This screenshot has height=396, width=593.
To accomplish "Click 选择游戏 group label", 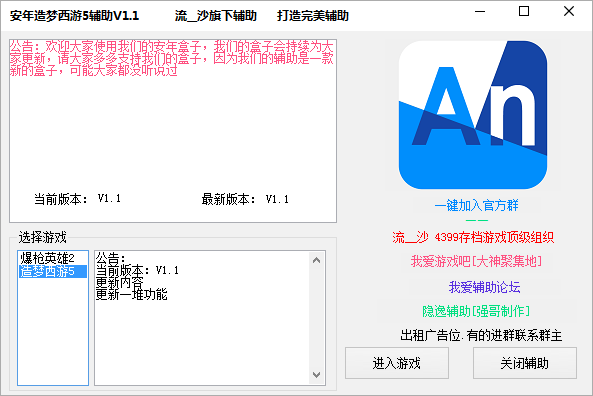I will (42, 238).
